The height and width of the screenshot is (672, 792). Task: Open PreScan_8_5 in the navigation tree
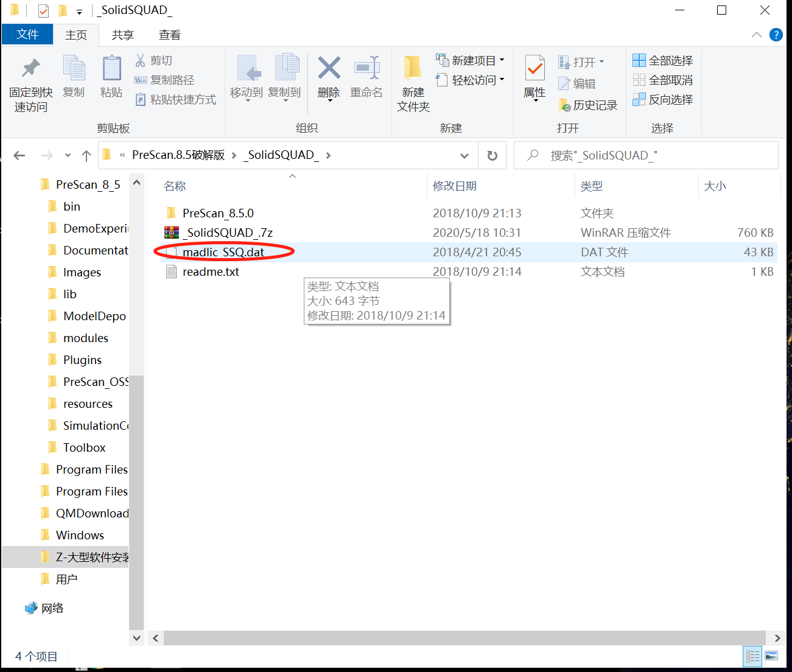(88, 184)
